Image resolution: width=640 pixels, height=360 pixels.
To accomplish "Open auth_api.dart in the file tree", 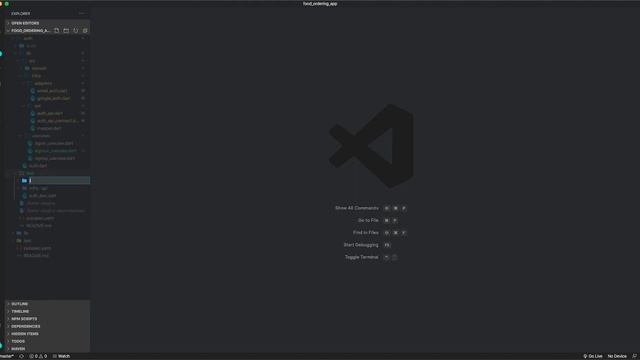I will (x=50, y=113).
